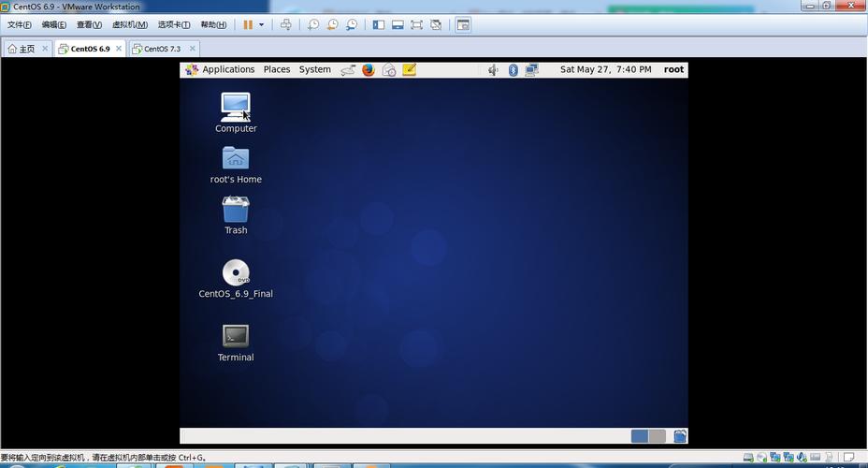The width and height of the screenshot is (868, 468).
Task: Open the 选项卡(T) menu
Action: click(173, 25)
